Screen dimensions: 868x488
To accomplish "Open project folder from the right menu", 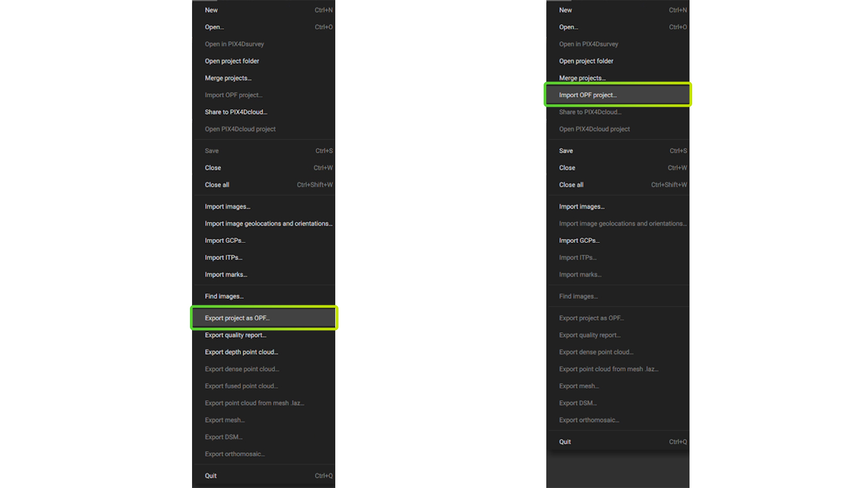I will [x=618, y=61].
